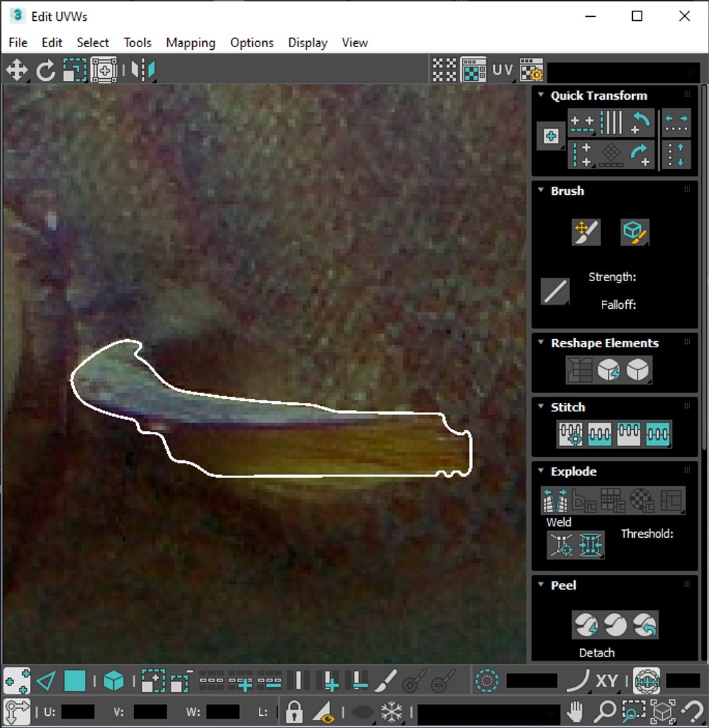Click the XY soft selection space button

(x=607, y=681)
